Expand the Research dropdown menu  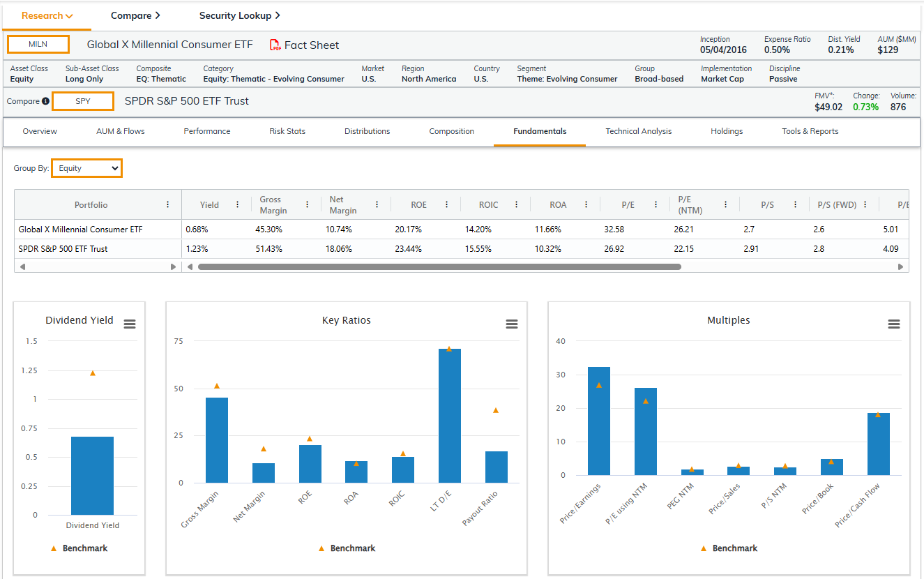(47, 15)
